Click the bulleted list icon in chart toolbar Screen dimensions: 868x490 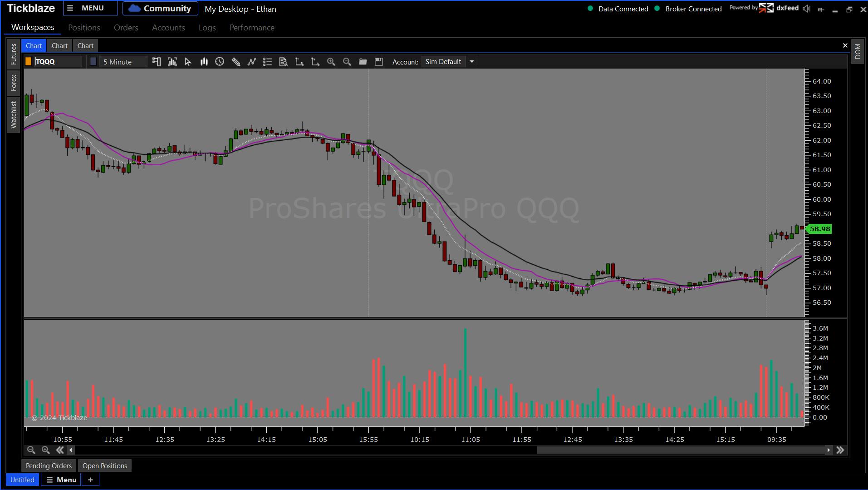(x=268, y=62)
